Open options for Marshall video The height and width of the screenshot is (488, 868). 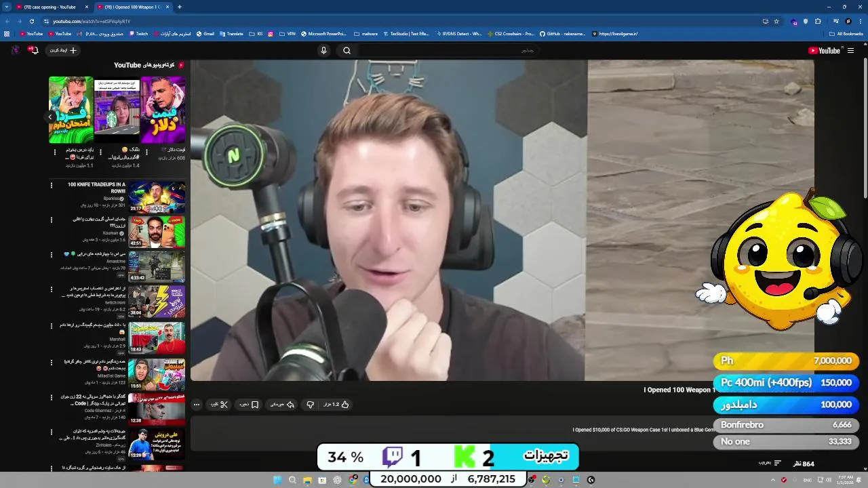[x=51, y=326]
